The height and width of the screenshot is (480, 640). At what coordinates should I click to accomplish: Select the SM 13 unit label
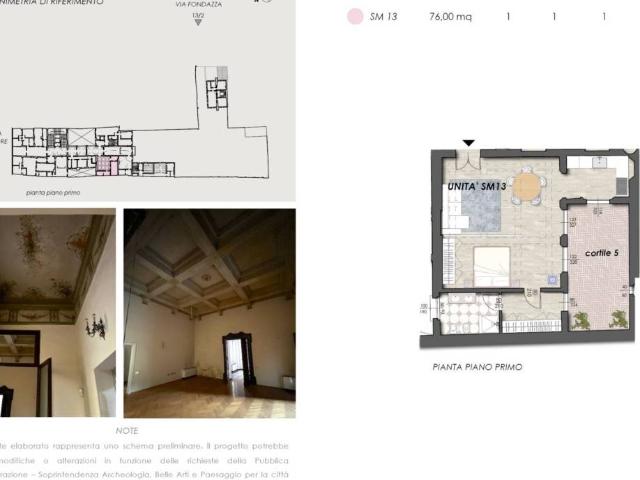(383, 17)
